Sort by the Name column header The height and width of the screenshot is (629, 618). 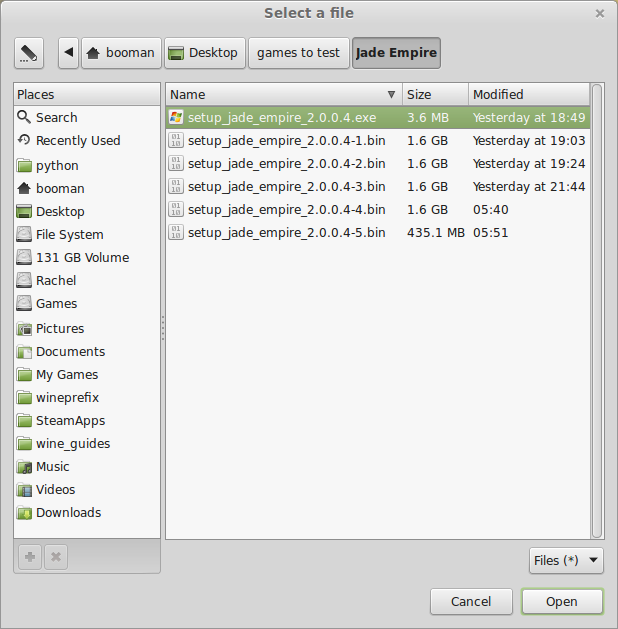click(x=284, y=95)
